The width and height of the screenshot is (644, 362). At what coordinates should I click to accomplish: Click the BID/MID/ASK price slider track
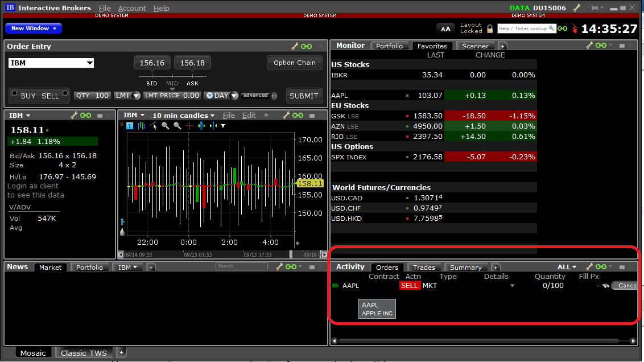tap(172, 76)
